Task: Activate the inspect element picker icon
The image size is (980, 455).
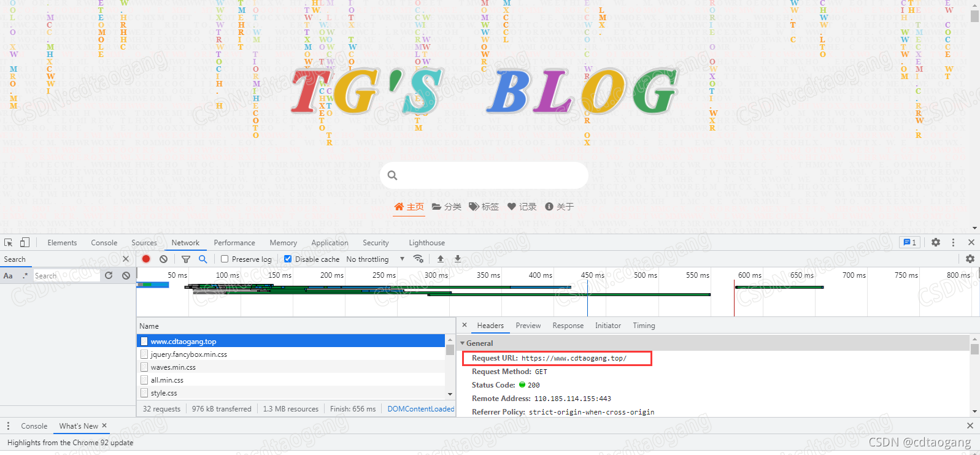Action: click(8, 242)
